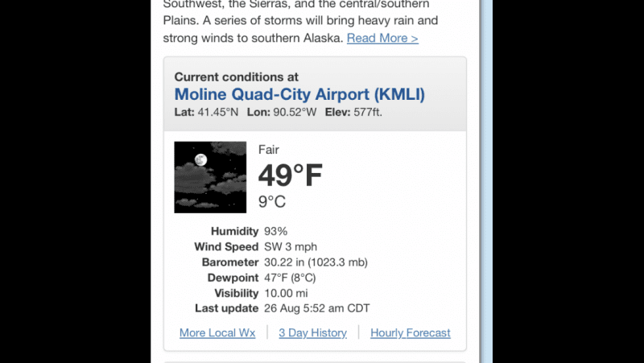Viewport: 644px width, 363px height.
Task: Click the Visibility 10.00 mi value
Action: pyautogui.click(x=286, y=293)
